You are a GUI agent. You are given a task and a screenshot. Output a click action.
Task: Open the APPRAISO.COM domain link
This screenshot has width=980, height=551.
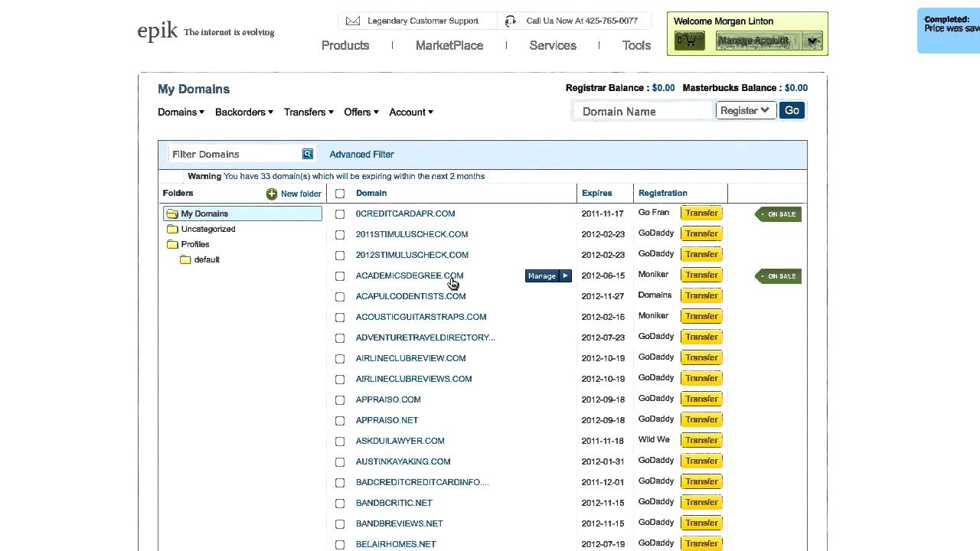pos(388,399)
